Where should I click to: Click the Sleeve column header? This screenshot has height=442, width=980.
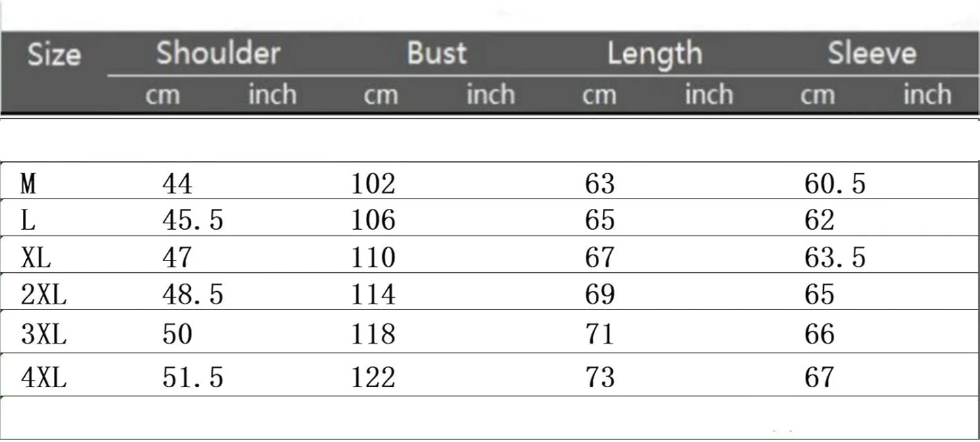[872, 54]
